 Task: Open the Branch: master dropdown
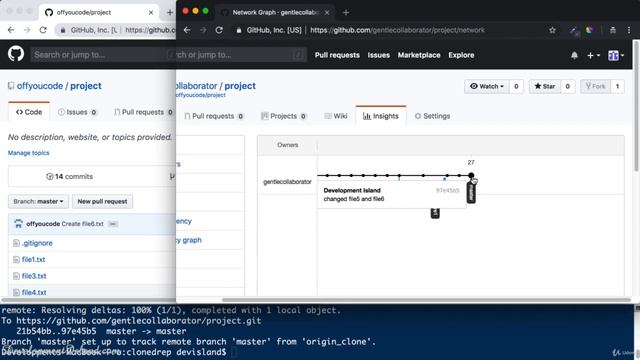click(x=38, y=201)
